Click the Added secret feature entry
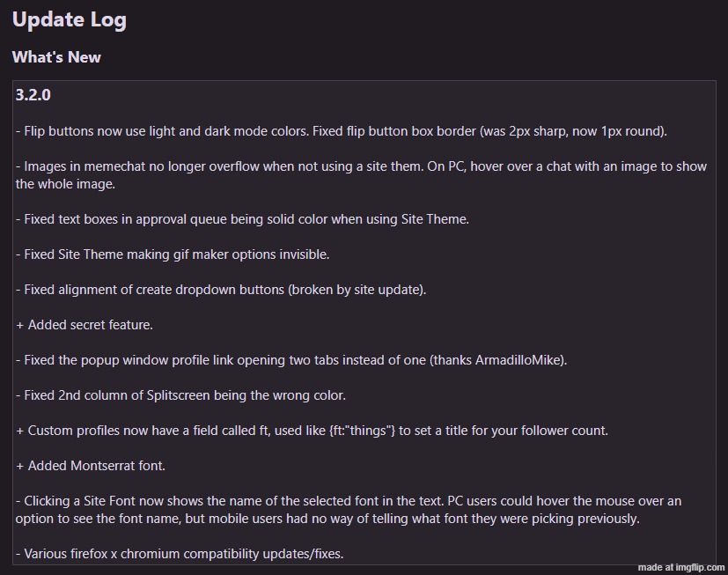 pos(85,325)
